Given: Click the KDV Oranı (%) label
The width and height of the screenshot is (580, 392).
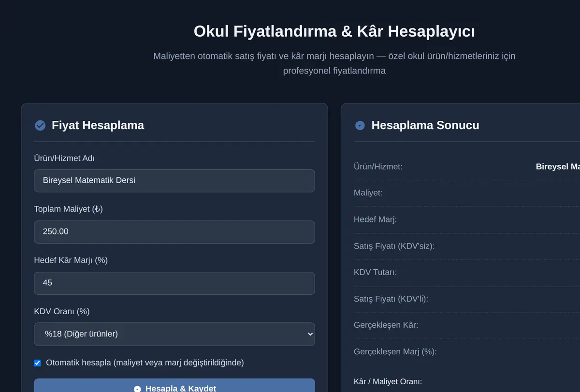Looking at the screenshot, I should pyautogui.click(x=62, y=311).
